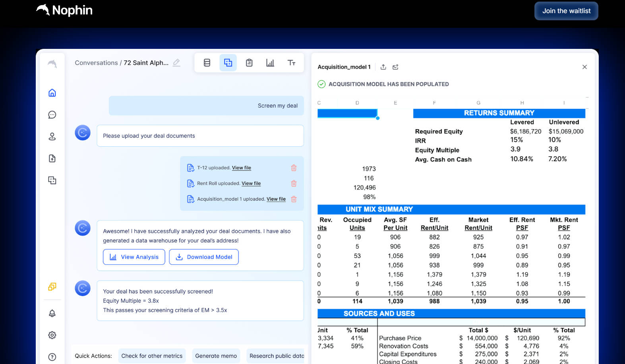
Task: Select the clipboard memo toolbar icon
Action: coord(249,63)
